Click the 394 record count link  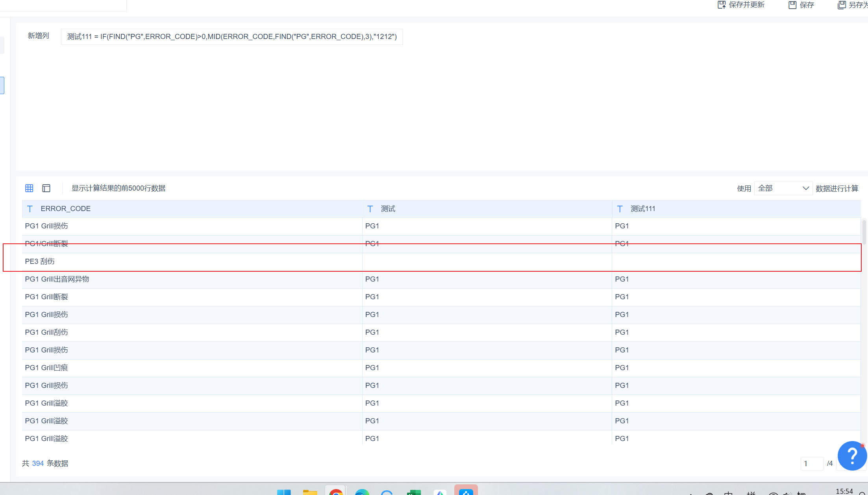(38, 463)
